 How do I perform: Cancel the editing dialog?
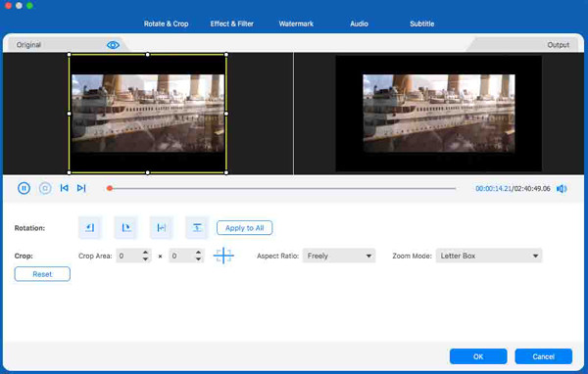[x=543, y=356]
